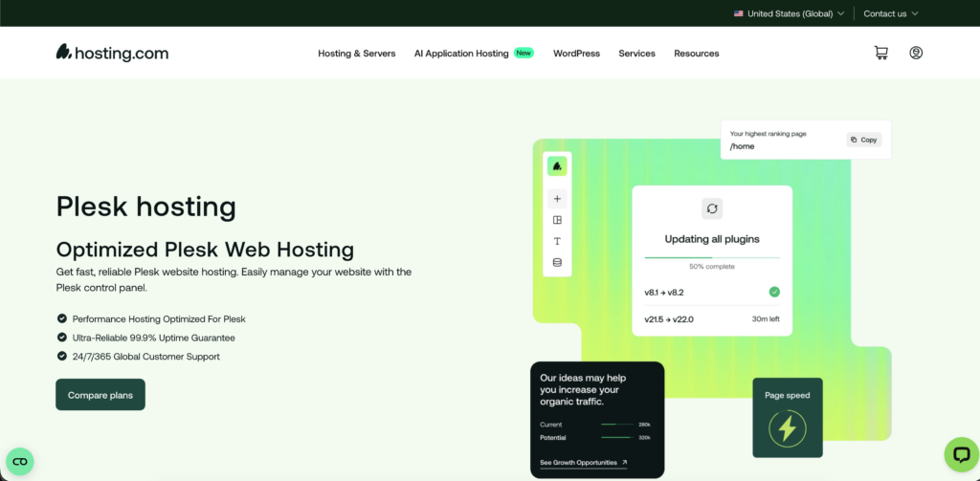This screenshot has height=481, width=980.
Task: Click the Updating all plugins title
Action: (x=712, y=239)
